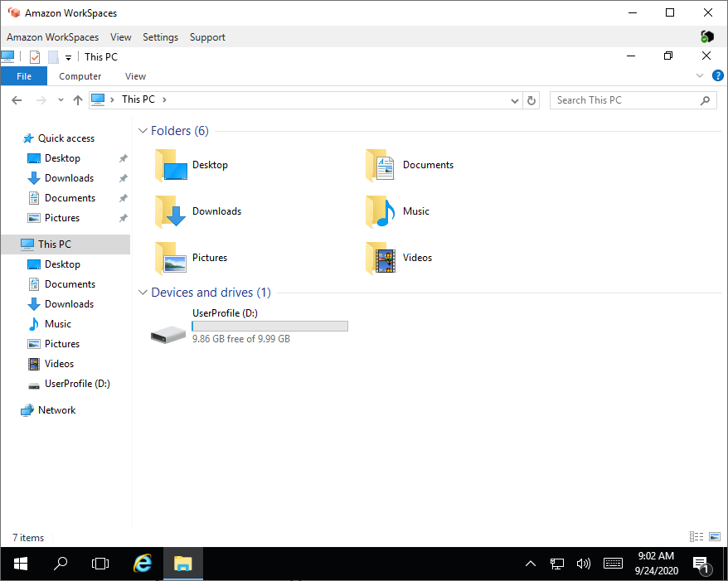Select This PC in navigation pane

(x=66, y=245)
